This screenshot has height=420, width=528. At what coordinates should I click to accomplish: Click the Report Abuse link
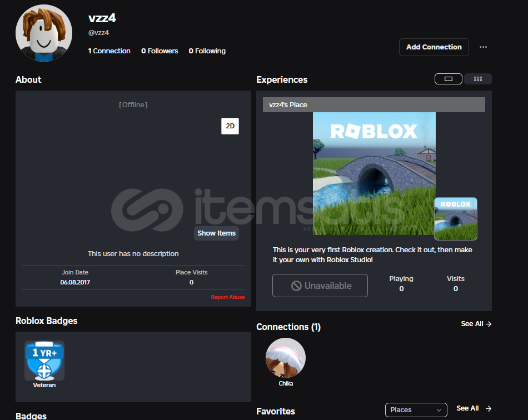[228, 297]
